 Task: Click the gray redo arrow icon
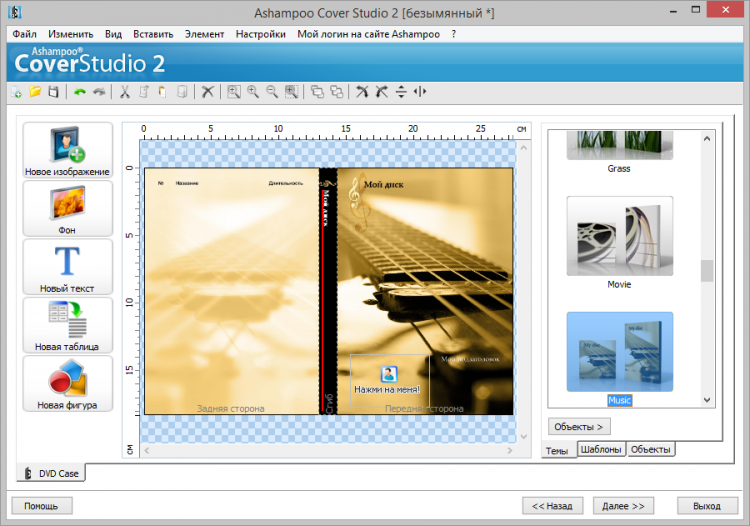point(99,92)
